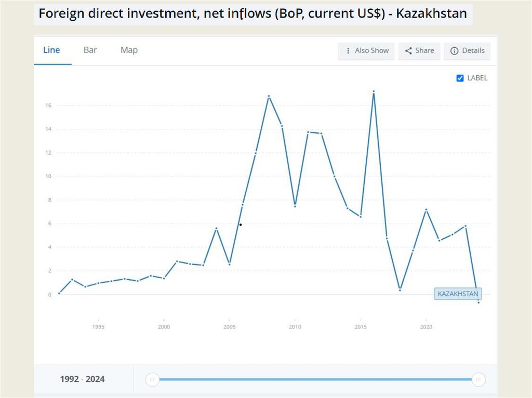Select the 2008 peak data point
This screenshot has width=532, height=398.
(x=269, y=96)
